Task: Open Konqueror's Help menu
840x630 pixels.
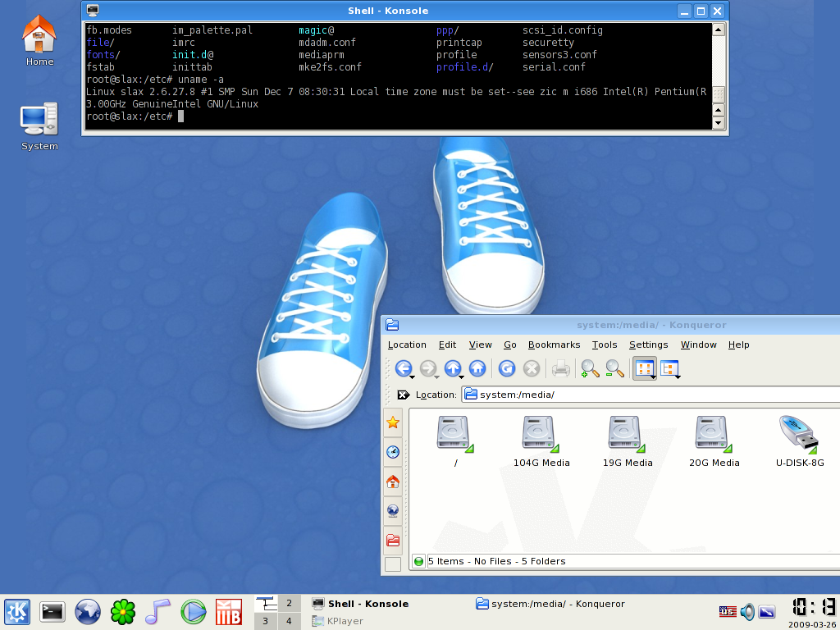Action: [x=739, y=345]
